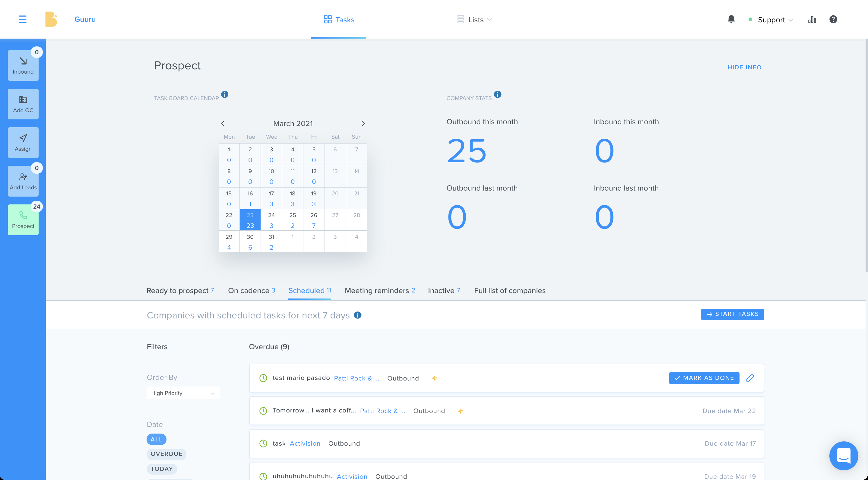868x480 pixels.
Task: Open the Assign sidebar item
Action: 23,143
